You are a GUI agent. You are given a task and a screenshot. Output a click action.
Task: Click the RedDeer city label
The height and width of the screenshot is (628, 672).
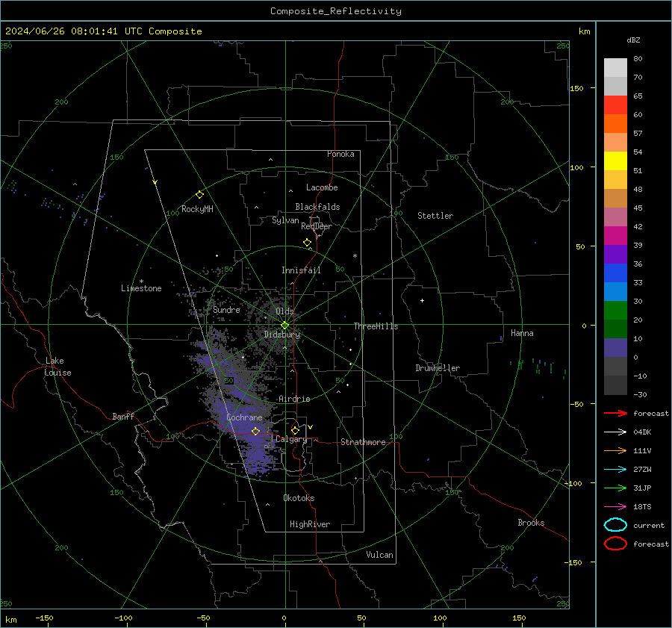(317, 226)
